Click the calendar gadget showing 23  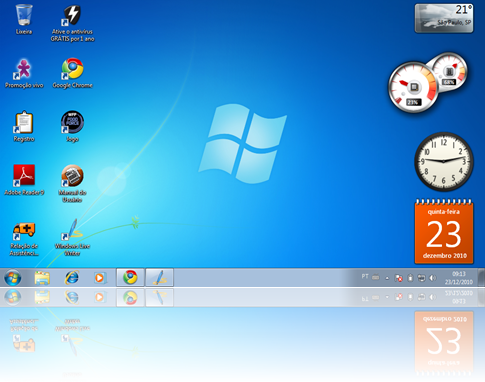(x=444, y=232)
